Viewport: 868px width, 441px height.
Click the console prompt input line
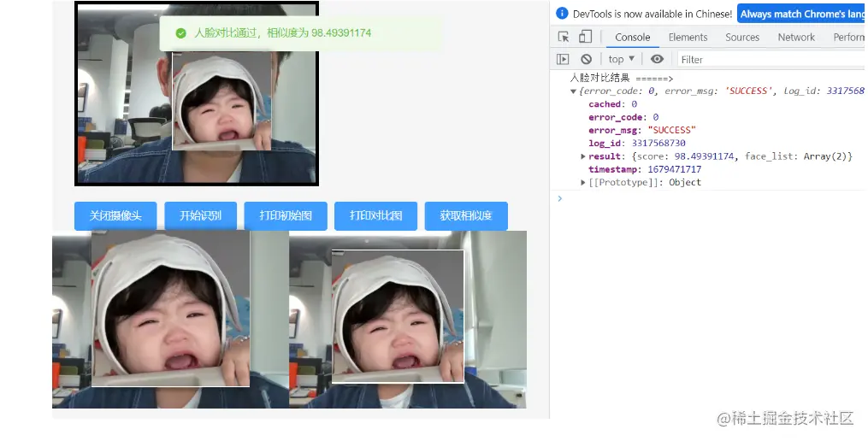712,198
